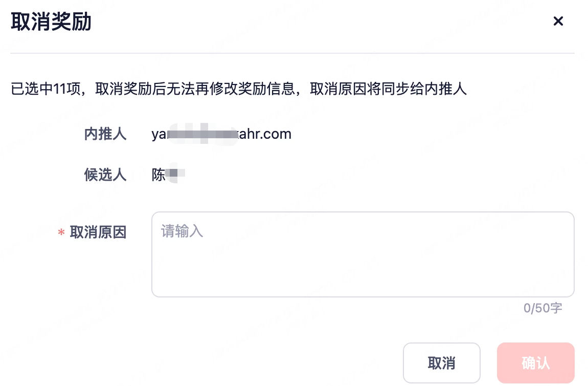This screenshot has width=588, height=386.
Task: Click the candidate name 陈
Action: point(159,175)
